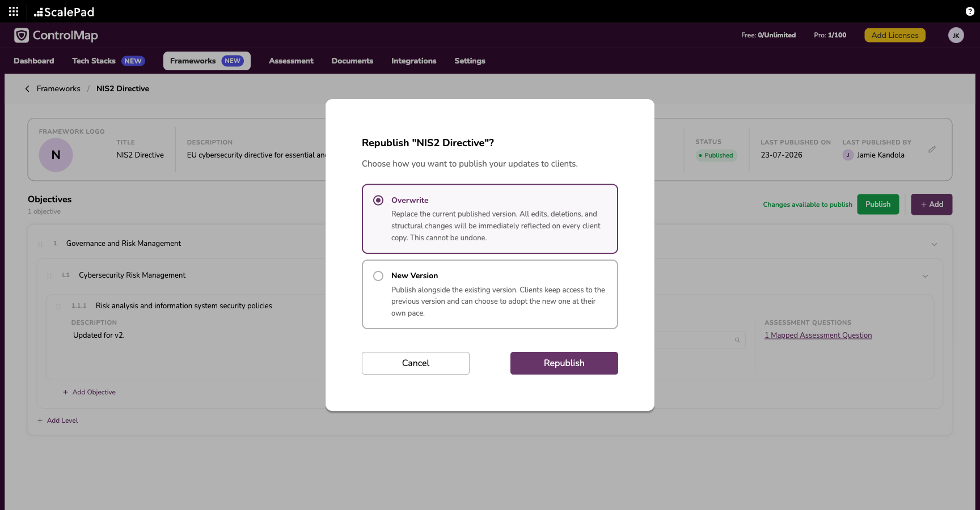Select the Overwrite radio option
Image resolution: width=980 pixels, height=510 pixels.
(378, 200)
